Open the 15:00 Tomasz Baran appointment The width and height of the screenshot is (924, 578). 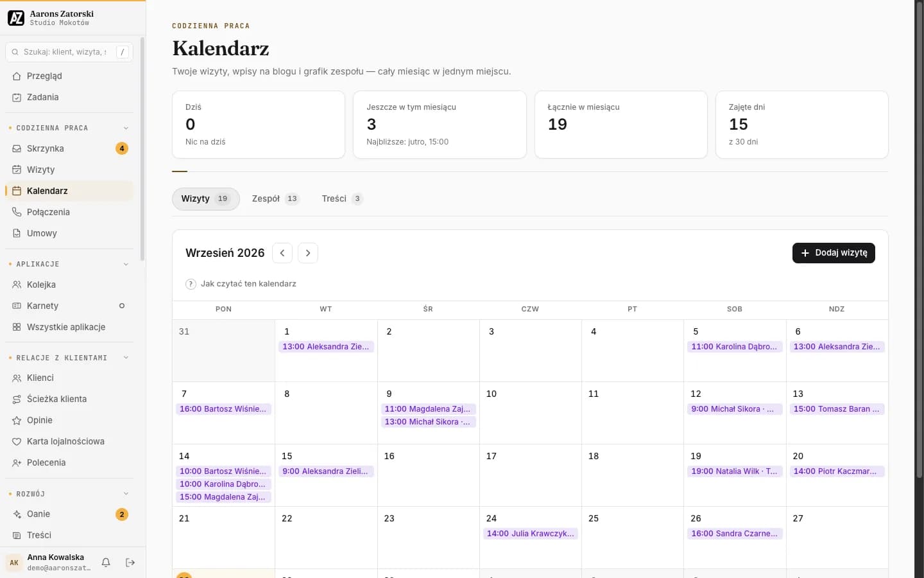[x=837, y=409]
